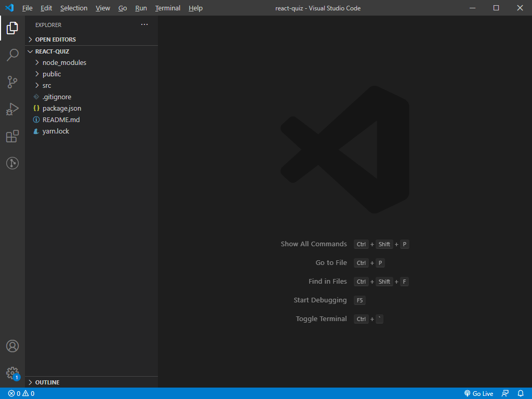The height and width of the screenshot is (399, 532).
Task: Open the Git Graph icon in activity bar
Action: [x=12, y=163]
